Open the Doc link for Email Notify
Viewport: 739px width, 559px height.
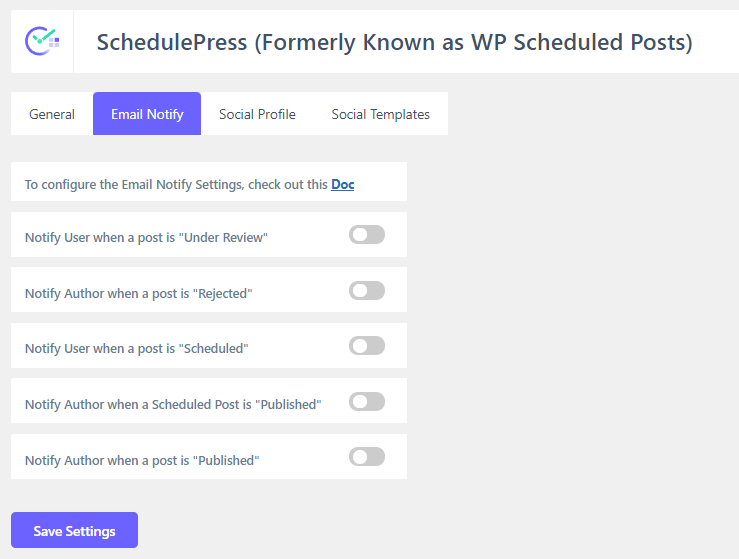point(343,184)
